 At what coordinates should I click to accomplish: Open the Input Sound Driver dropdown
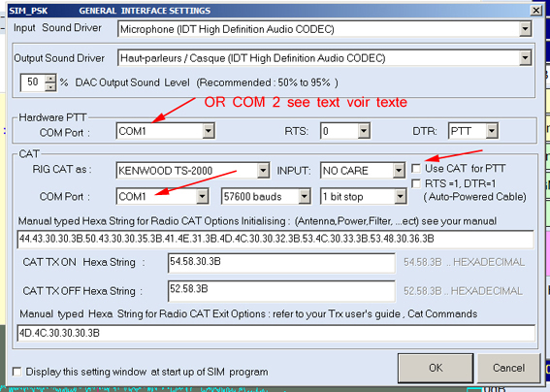525,29
